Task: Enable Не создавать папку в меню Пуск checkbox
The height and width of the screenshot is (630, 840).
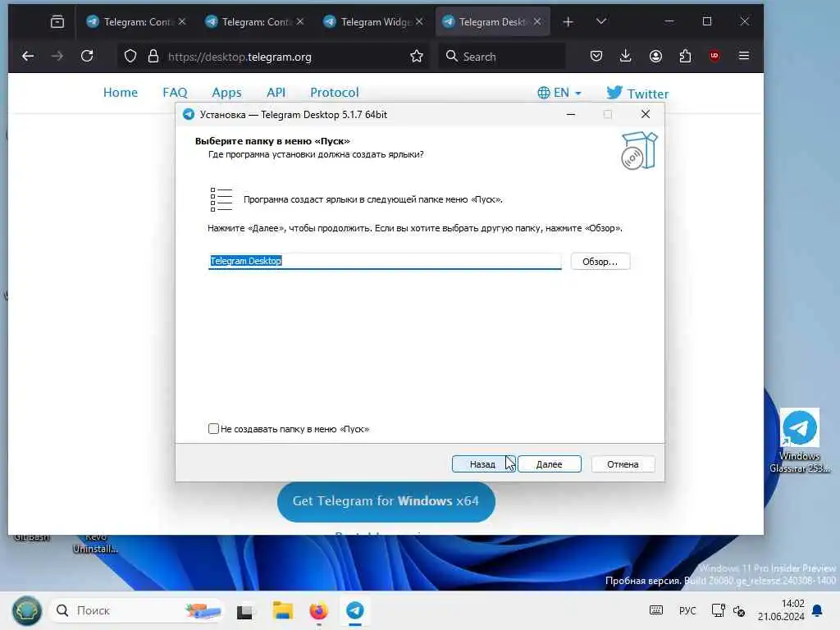Action: [x=213, y=428]
